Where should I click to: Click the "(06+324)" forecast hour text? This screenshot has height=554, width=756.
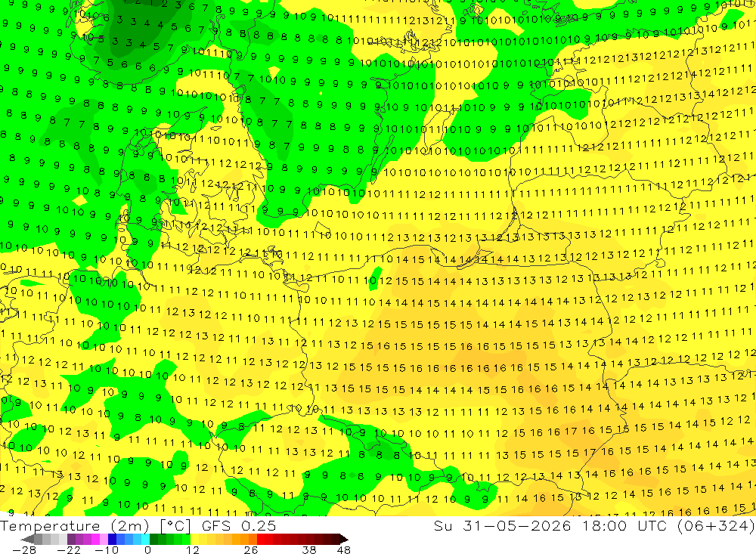pos(716,526)
